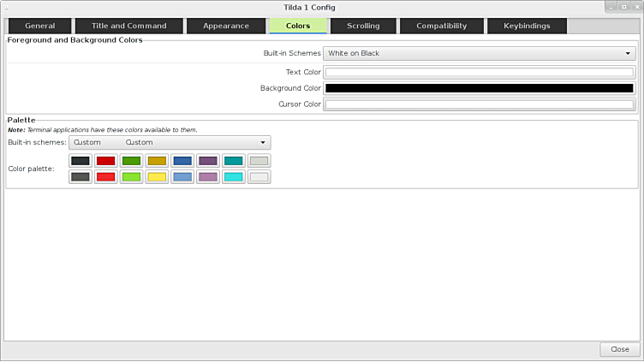Maximize the Tilda Config window
The height and width of the screenshot is (362, 644).
coord(623,7)
